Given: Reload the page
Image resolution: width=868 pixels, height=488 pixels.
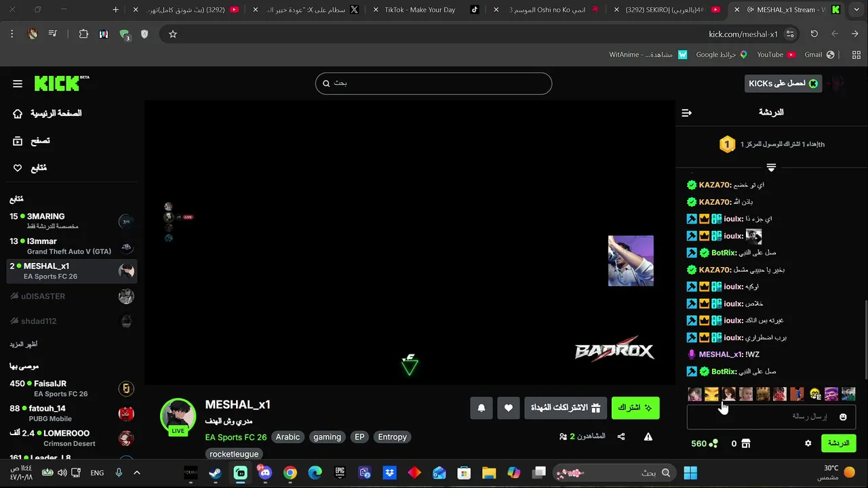Looking at the screenshot, I should pyautogui.click(x=814, y=34).
